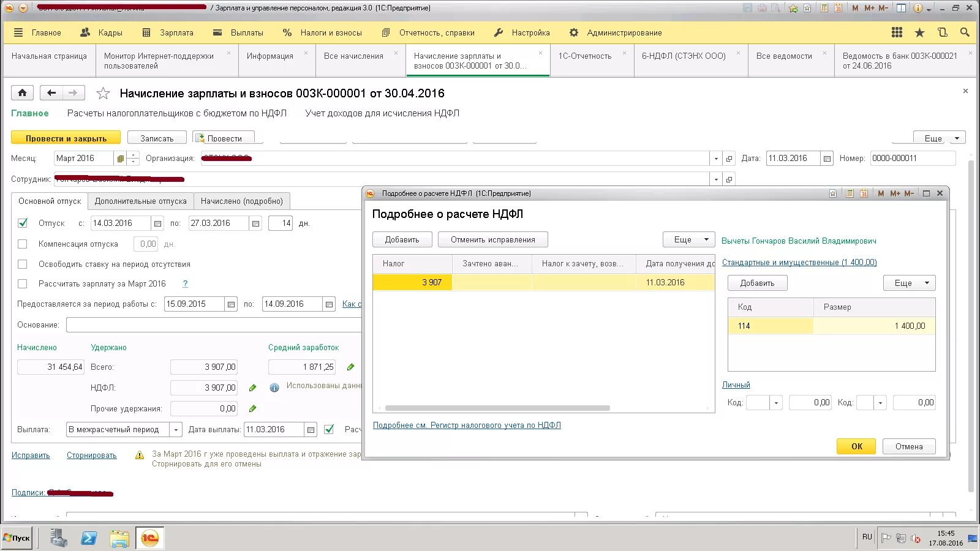This screenshot has width=980, height=551.
Task: Open Еще menu above the deductions table
Action: click(x=909, y=283)
